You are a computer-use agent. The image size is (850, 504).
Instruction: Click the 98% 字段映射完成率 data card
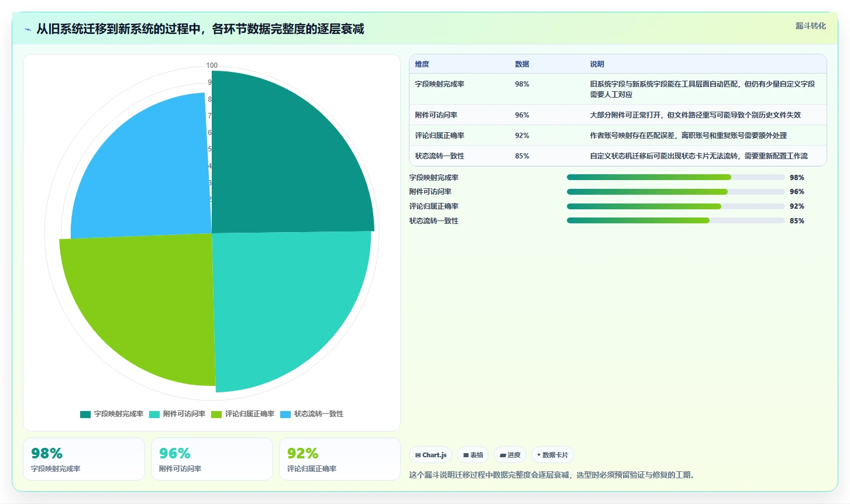click(84, 459)
